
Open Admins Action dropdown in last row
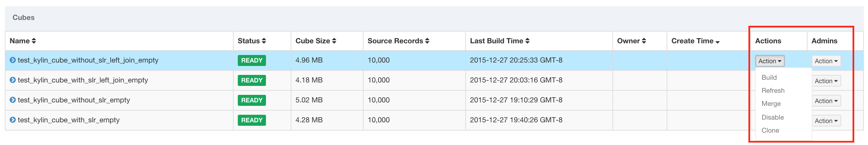(x=826, y=121)
